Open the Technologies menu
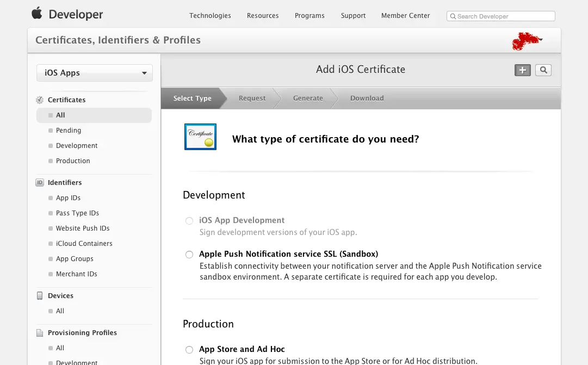The image size is (588, 365). tap(210, 15)
